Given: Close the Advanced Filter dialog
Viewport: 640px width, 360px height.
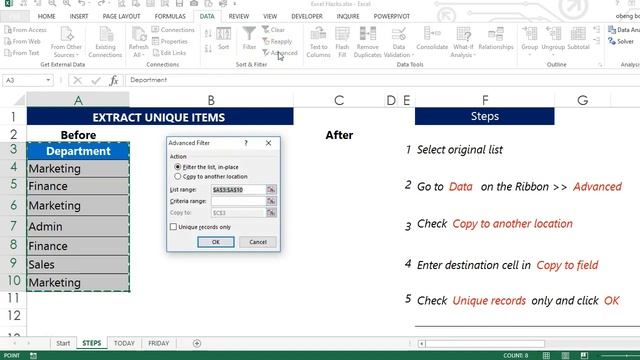Looking at the screenshot, I should pyautogui.click(x=268, y=143).
